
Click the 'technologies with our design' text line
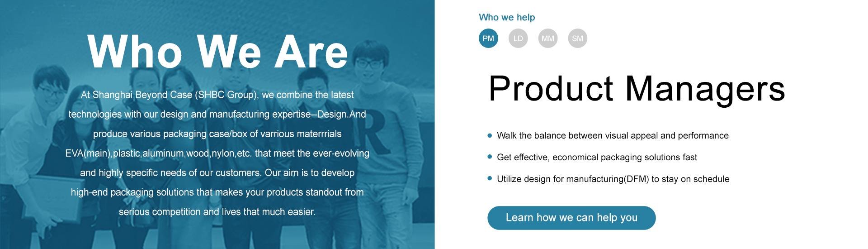click(x=217, y=115)
